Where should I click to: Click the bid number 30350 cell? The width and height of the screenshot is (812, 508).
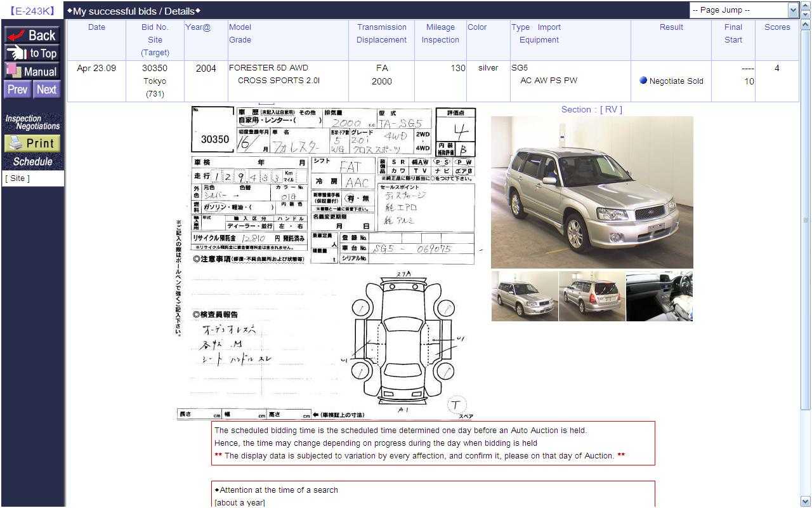[155, 68]
